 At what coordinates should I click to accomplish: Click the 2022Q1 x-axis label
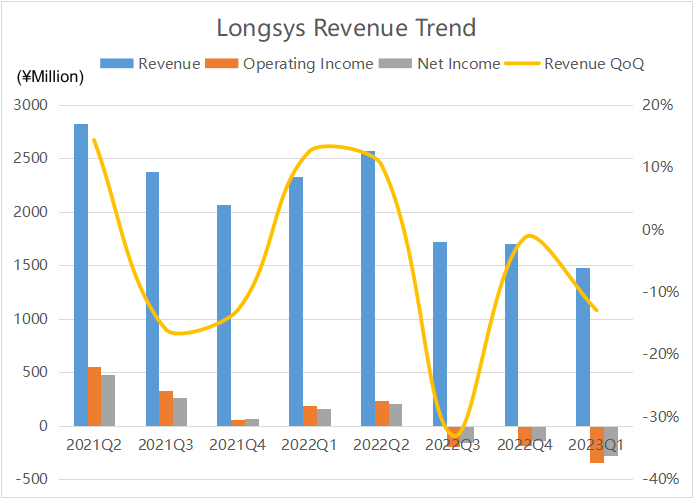click(309, 445)
